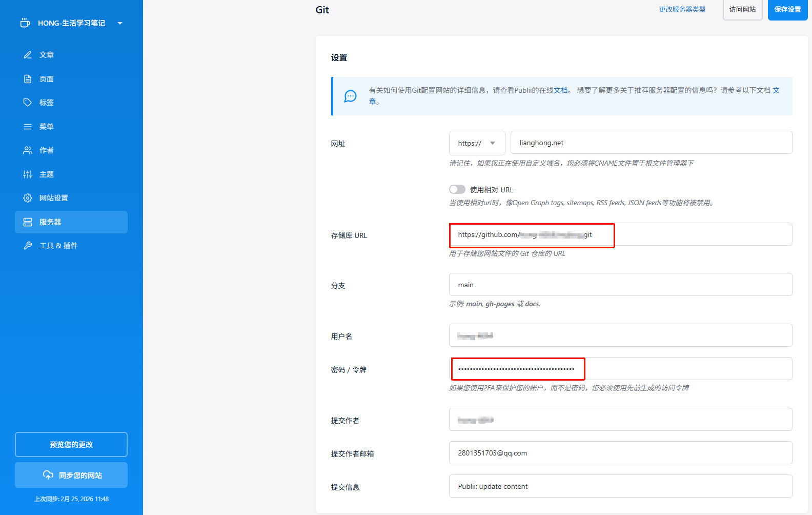Viewport: 812px width, 515px height.
Task: Click the gear icon for 网站设置
Action: click(28, 198)
